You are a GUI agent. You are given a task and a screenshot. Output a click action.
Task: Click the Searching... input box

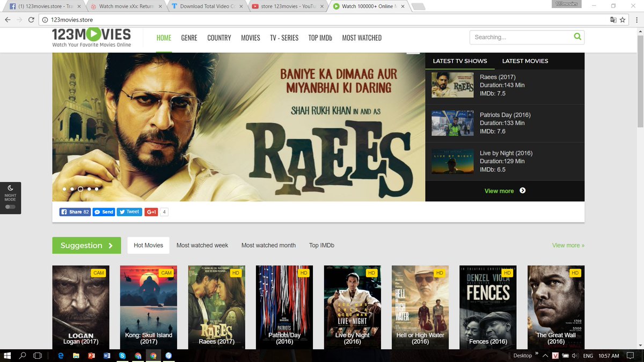(x=521, y=37)
